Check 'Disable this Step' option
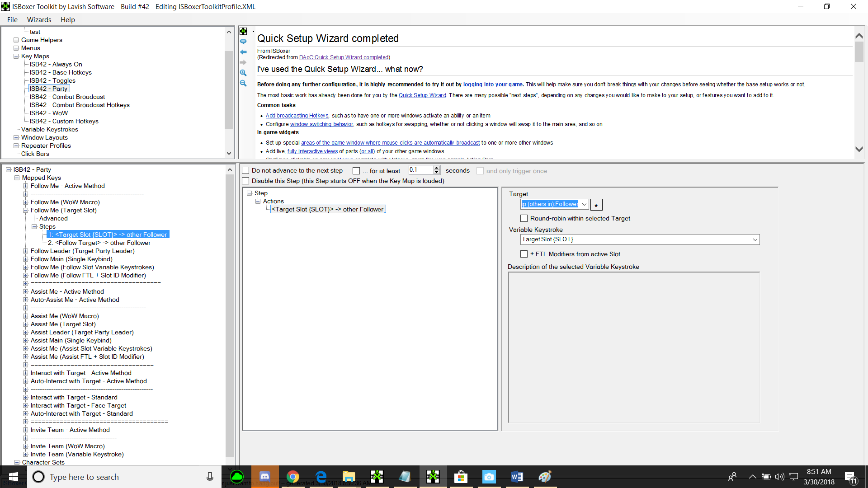 point(246,181)
